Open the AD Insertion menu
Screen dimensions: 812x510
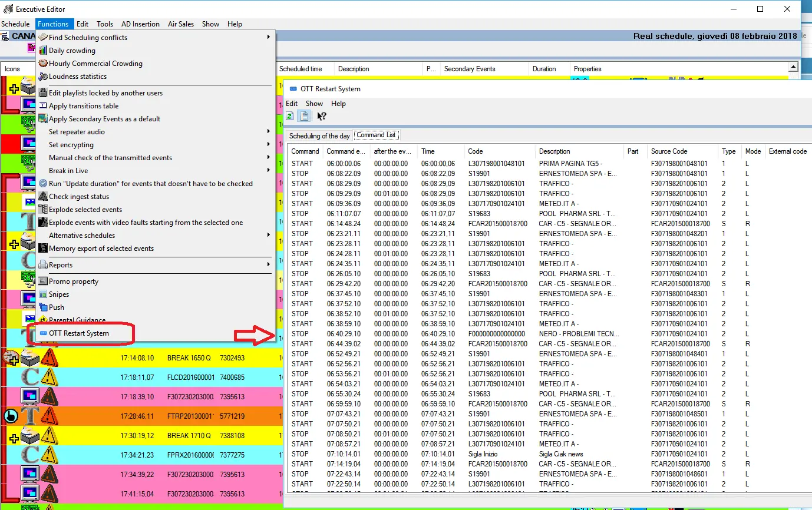(140, 24)
